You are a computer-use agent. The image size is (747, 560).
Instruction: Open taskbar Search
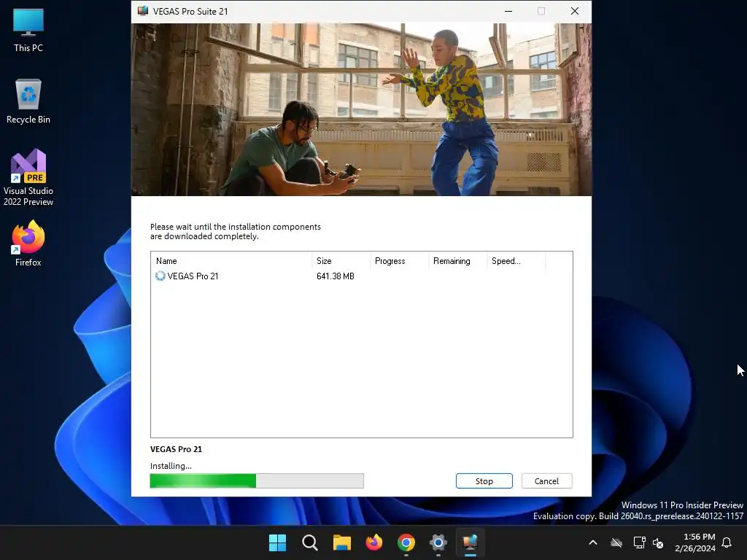[309, 542]
